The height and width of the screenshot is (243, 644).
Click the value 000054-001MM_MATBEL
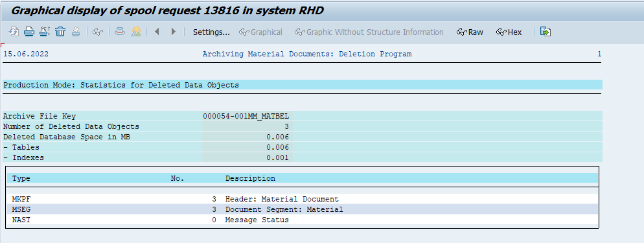pyautogui.click(x=246, y=116)
